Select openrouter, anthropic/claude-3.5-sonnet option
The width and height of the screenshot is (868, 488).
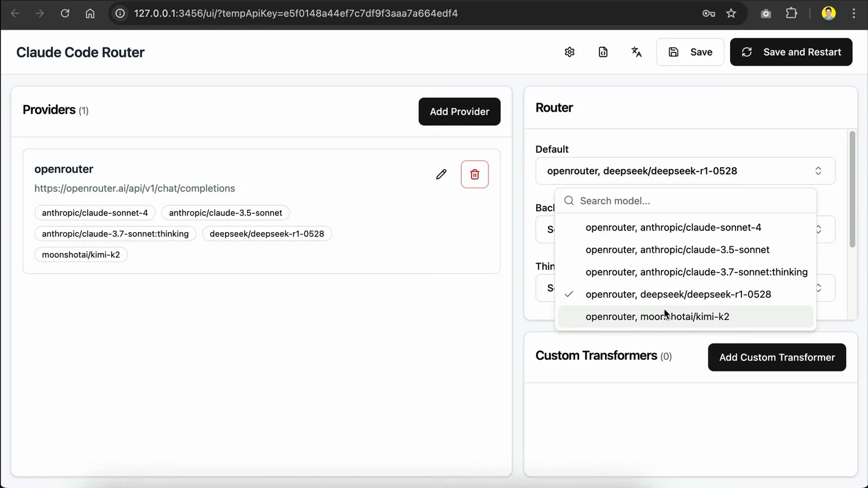686,249
